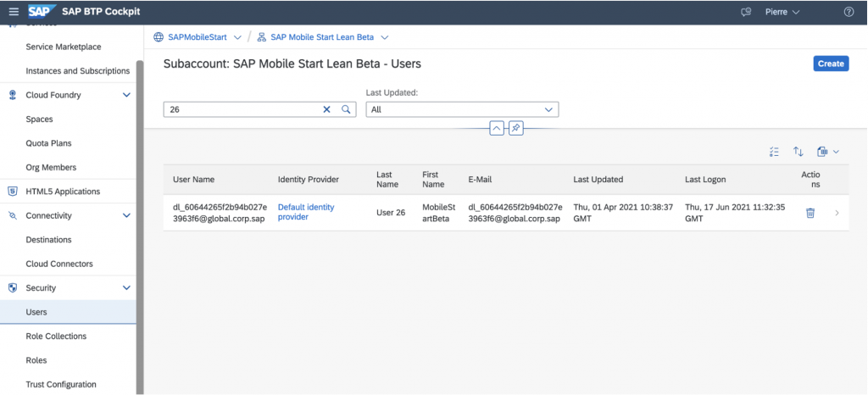
Task: Click the First Name column header
Action: [433, 179]
